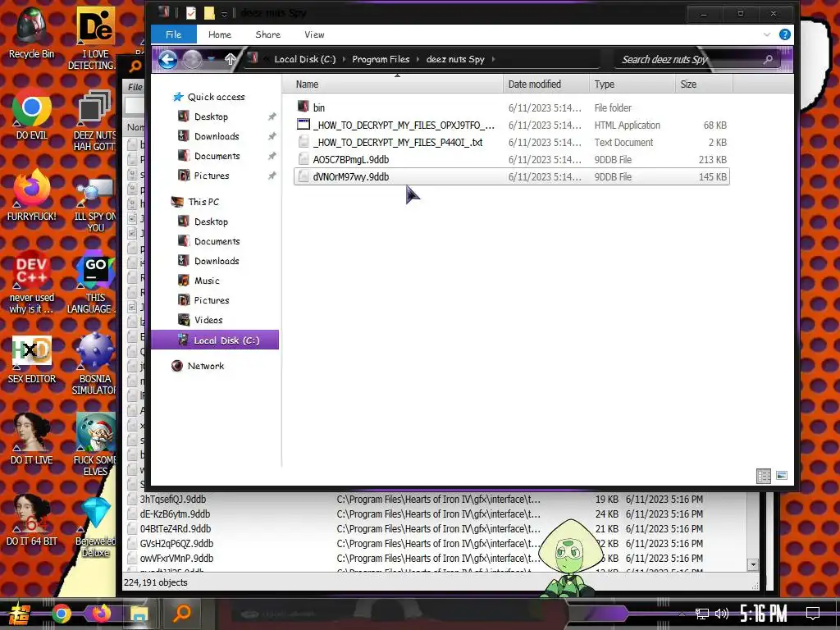This screenshot has height=630, width=840.
Task: Open the notification center tray icon
Action: (813, 613)
